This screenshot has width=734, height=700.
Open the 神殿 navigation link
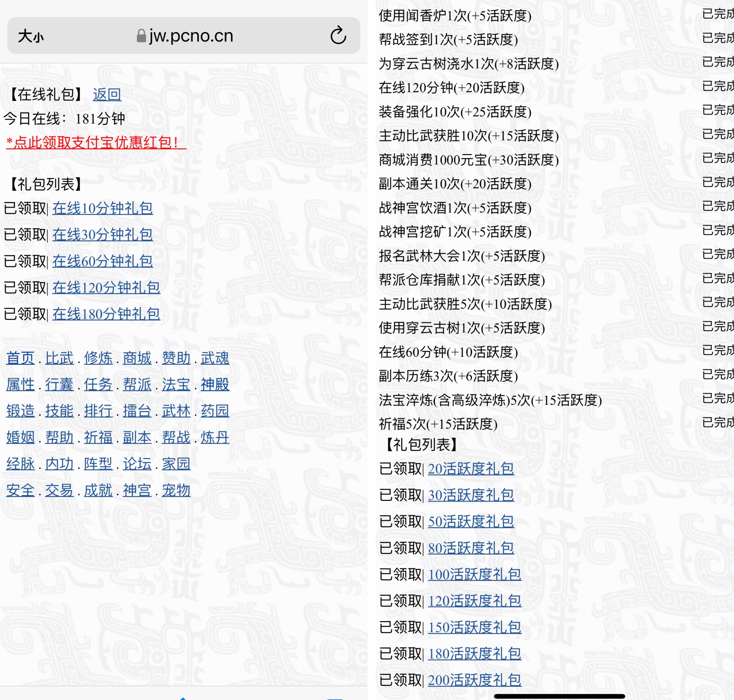point(215,384)
